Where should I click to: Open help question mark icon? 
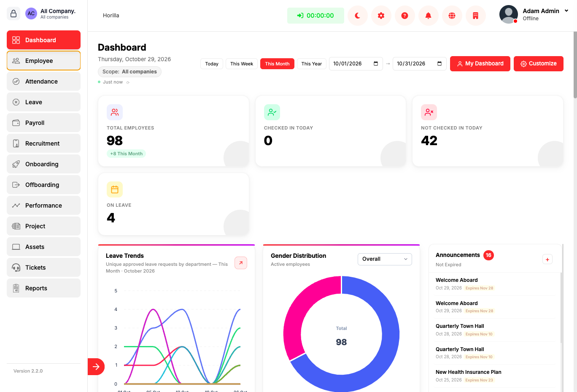pos(405,16)
